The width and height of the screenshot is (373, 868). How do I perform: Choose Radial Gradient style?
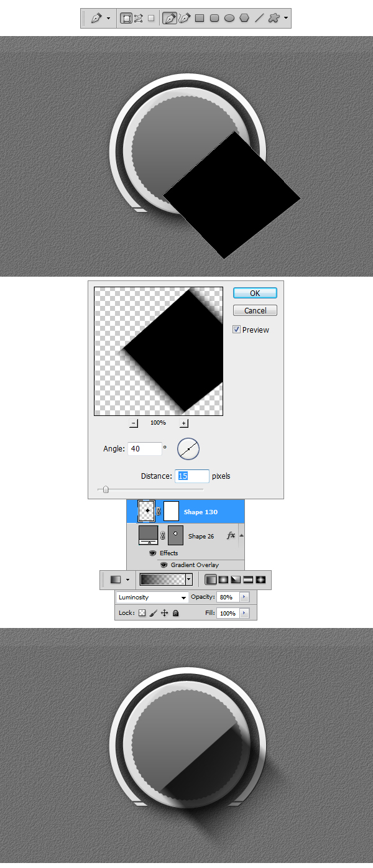point(223,579)
